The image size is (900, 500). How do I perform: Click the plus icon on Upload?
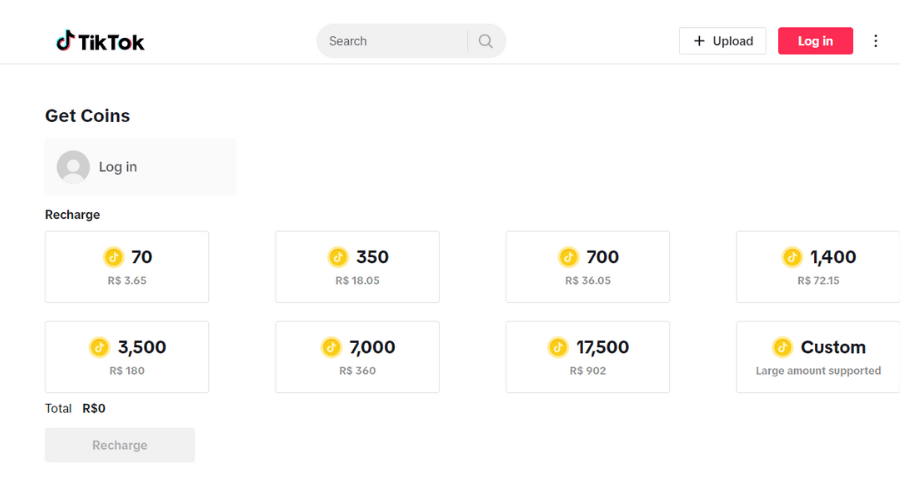coord(699,41)
